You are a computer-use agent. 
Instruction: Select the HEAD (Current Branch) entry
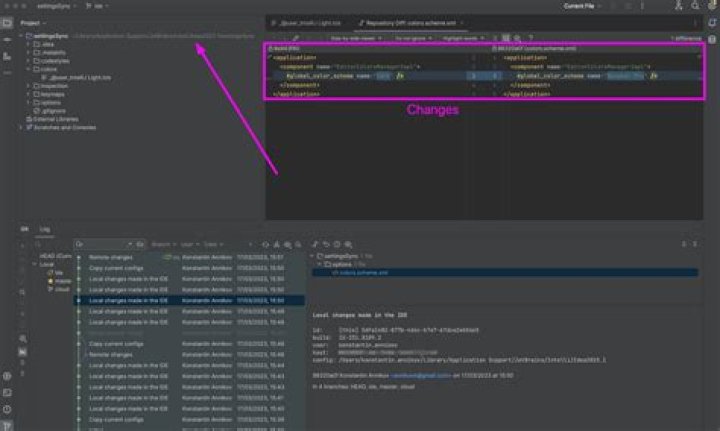(x=56, y=256)
